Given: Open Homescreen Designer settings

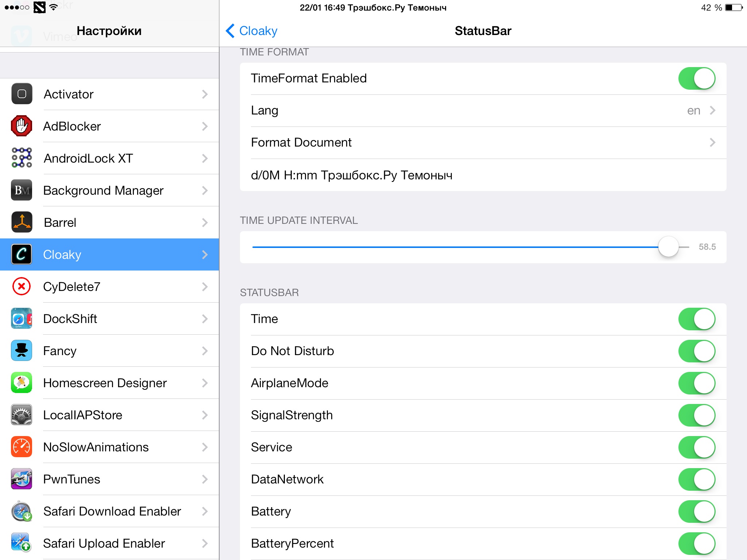Looking at the screenshot, I should pyautogui.click(x=109, y=383).
